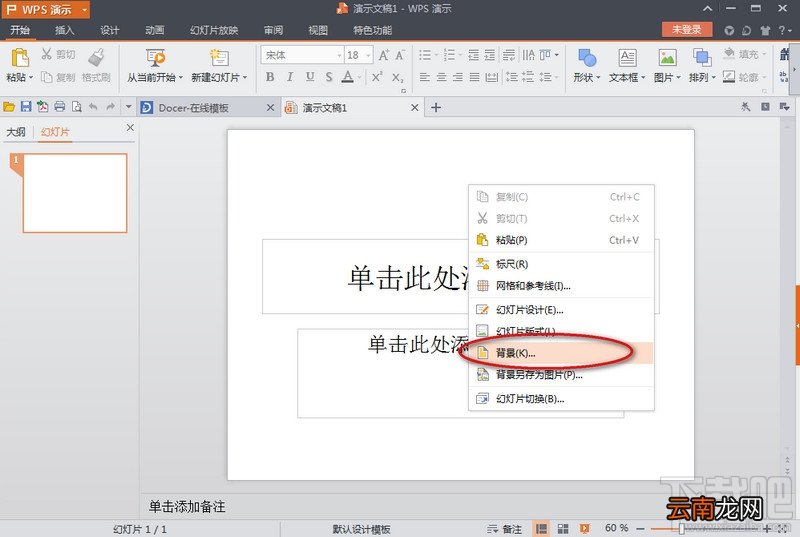Screen dimensions: 800x537
Task: Select slide 1 thumbnail
Action: click(74, 193)
